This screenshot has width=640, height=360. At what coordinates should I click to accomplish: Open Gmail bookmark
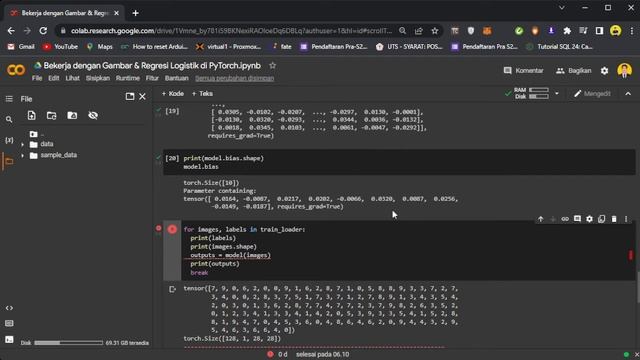pyautogui.click(x=21, y=47)
